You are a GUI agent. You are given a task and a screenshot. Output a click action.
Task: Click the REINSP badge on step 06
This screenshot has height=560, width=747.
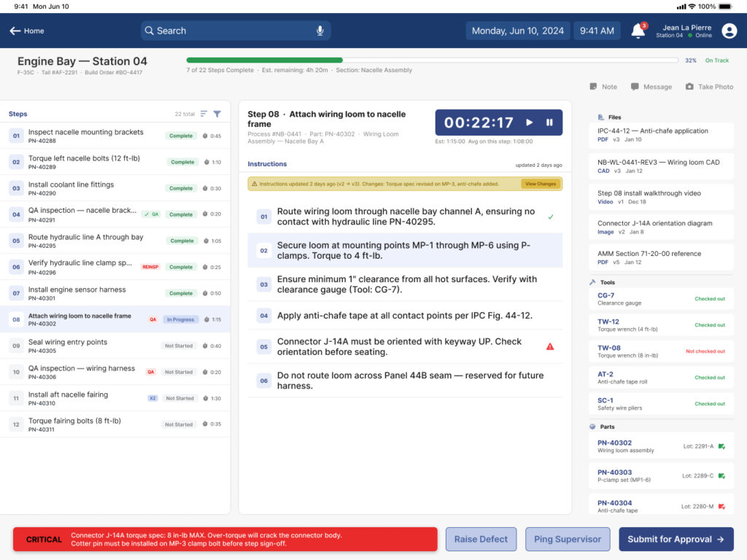[x=150, y=267]
